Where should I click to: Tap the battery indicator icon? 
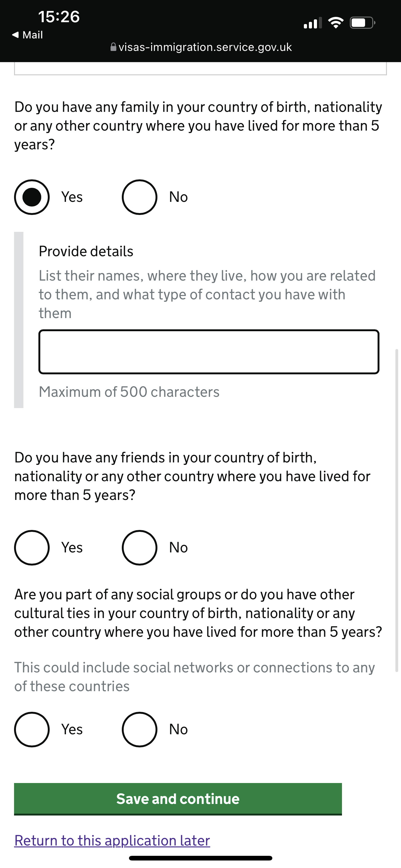(362, 23)
